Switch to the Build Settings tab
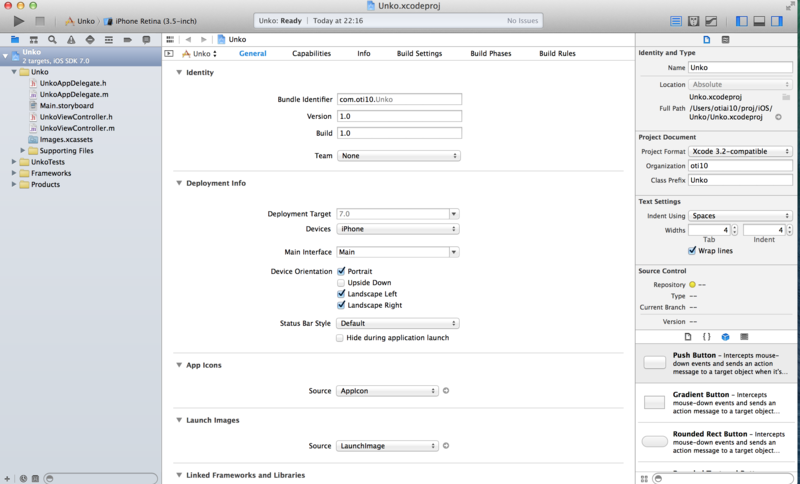 pos(419,54)
